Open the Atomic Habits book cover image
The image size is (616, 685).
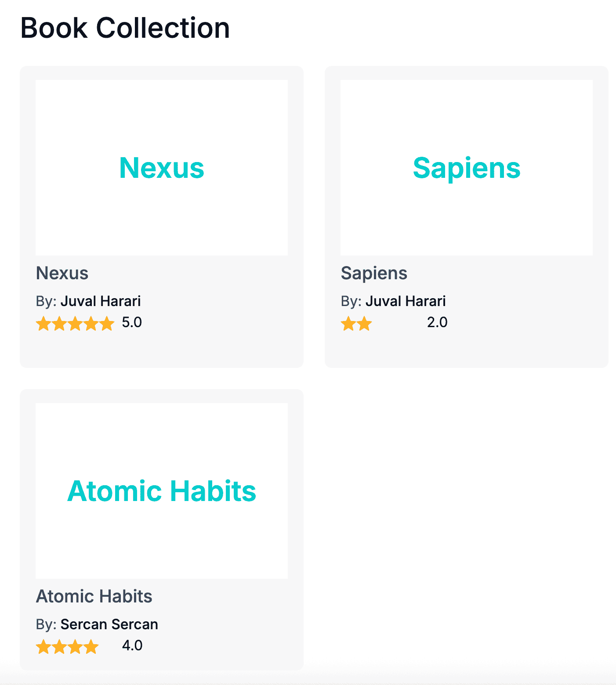162,491
